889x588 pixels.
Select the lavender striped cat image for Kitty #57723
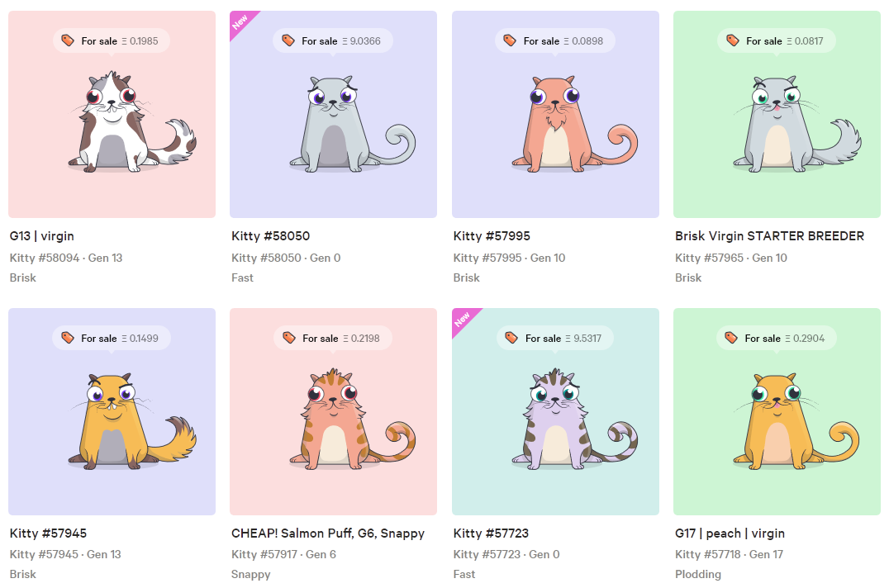pos(573,420)
